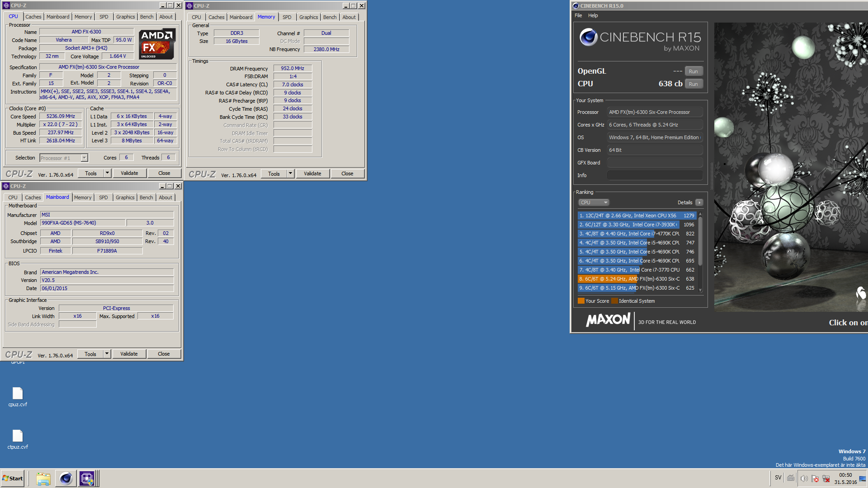Switch to Cinebench via its taskbar icon

(66, 478)
